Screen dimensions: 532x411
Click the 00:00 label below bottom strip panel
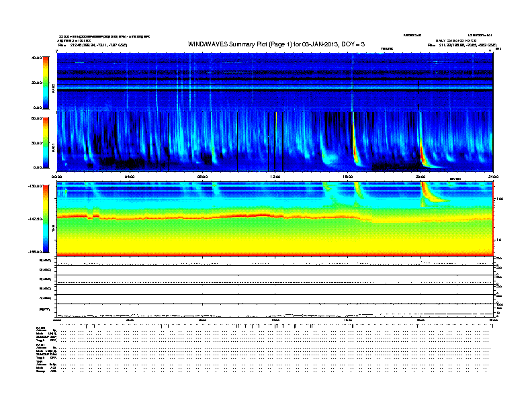tap(56, 320)
